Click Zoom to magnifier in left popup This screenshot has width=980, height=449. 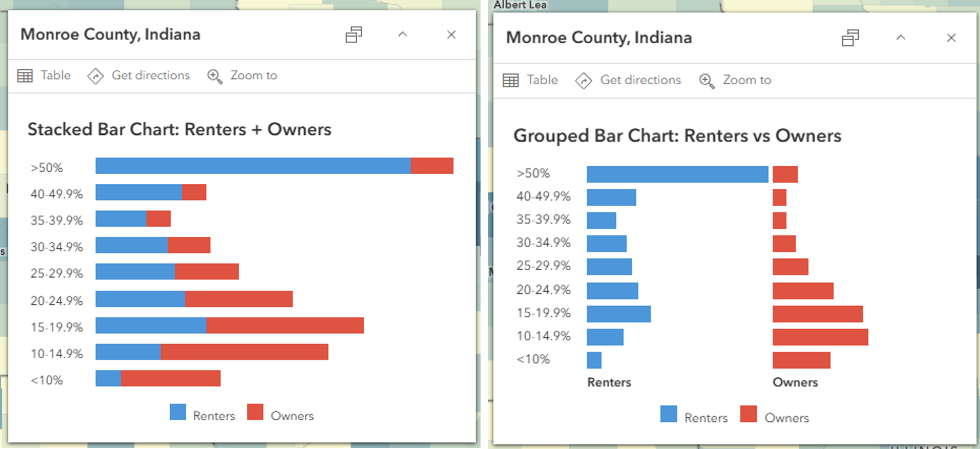click(215, 76)
